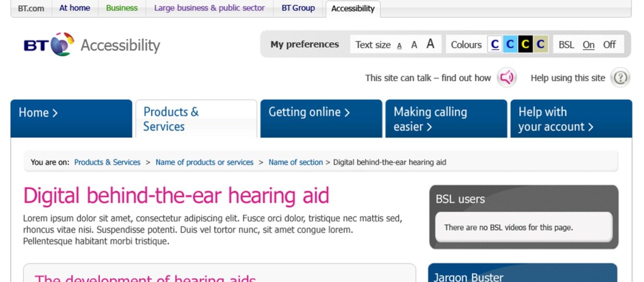Open Help with your account navigation

point(571,118)
